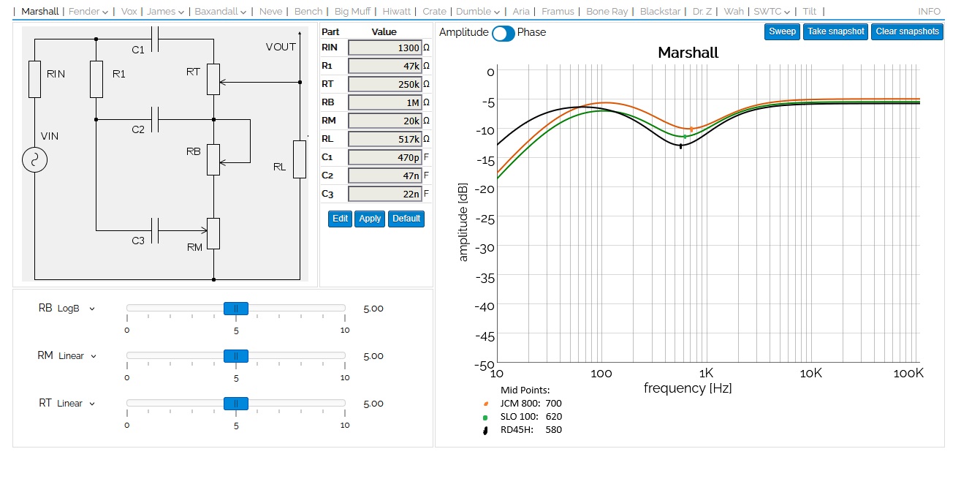
Task: Click the RT slider handle
Action: coord(236,404)
